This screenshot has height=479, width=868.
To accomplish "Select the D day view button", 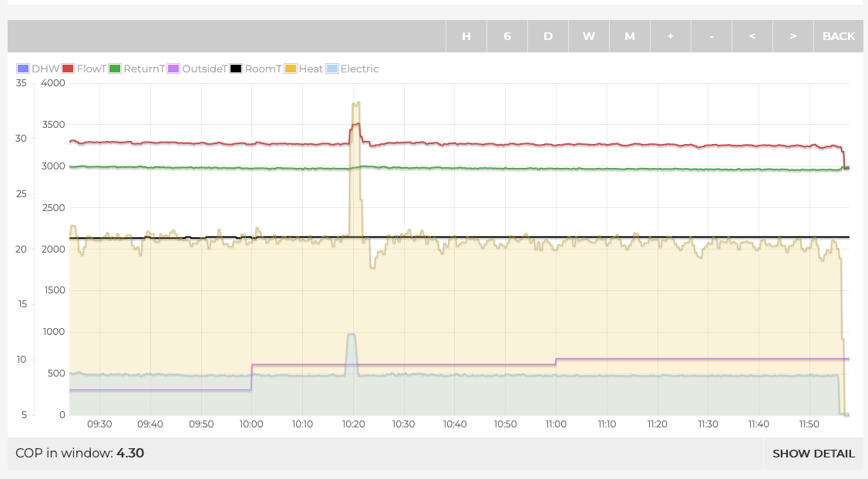I will click(x=548, y=36).
